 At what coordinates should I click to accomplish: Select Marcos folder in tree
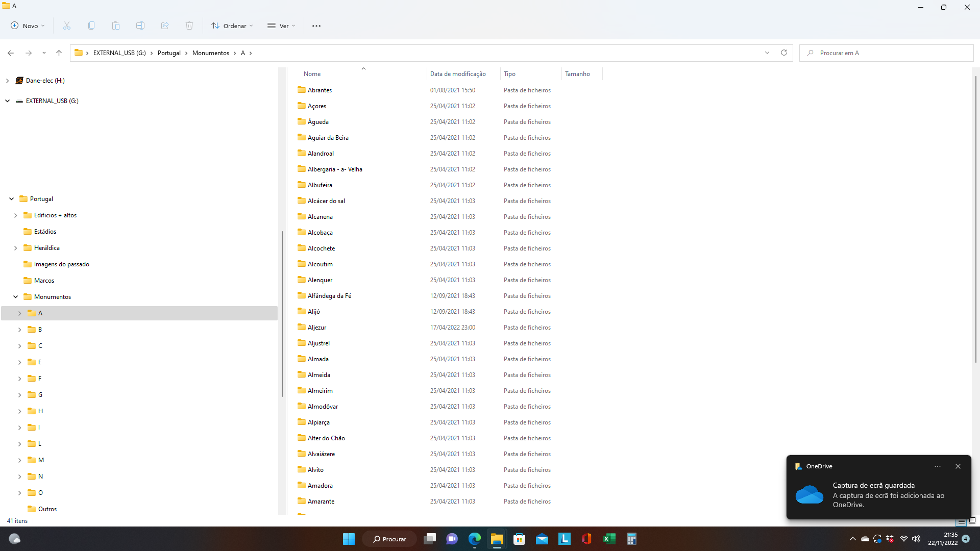click(x=44, y=281)
